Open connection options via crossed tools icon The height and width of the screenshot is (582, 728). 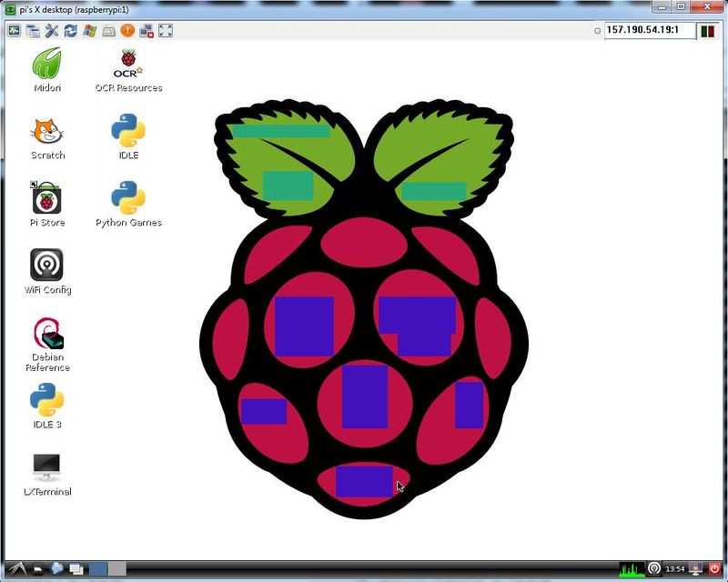52,31
